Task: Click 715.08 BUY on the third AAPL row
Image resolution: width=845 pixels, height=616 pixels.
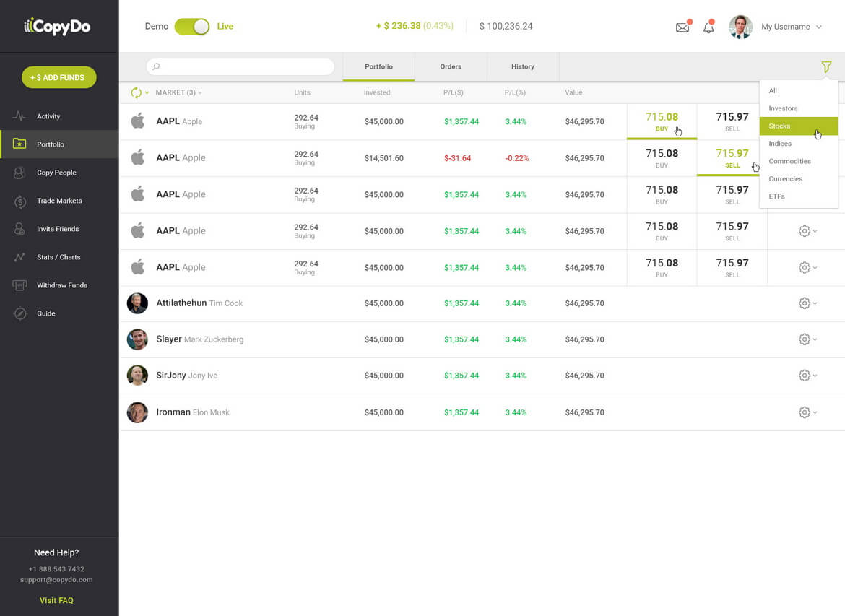Action: [662, 194]
